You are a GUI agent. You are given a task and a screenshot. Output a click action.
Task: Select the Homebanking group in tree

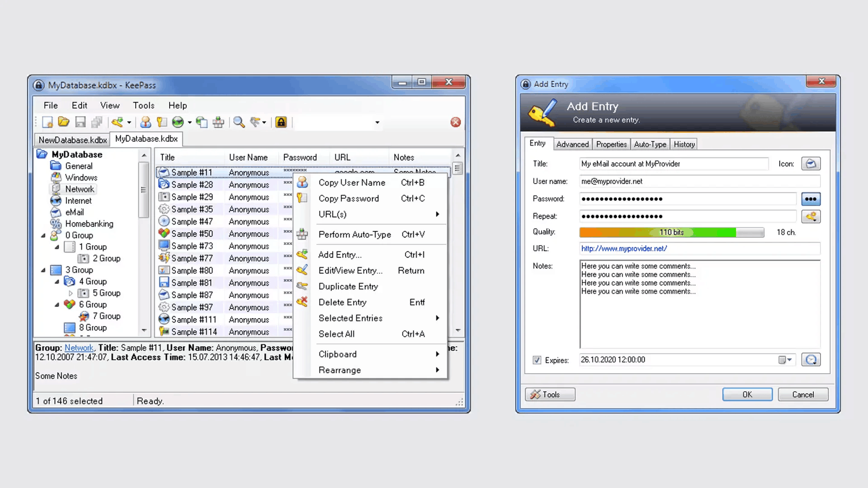coord(89,224)
